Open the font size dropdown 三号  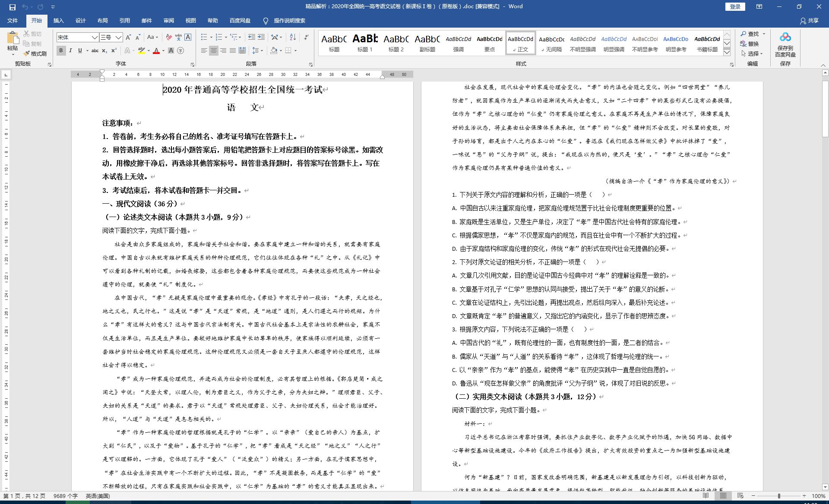click(119, 38)
